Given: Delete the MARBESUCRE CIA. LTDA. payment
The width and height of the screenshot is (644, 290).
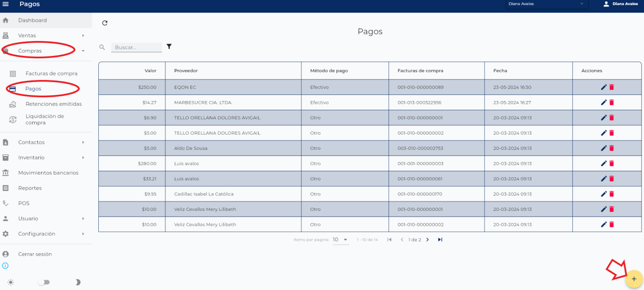Looking at the screenshot, I should coord(612,102).
